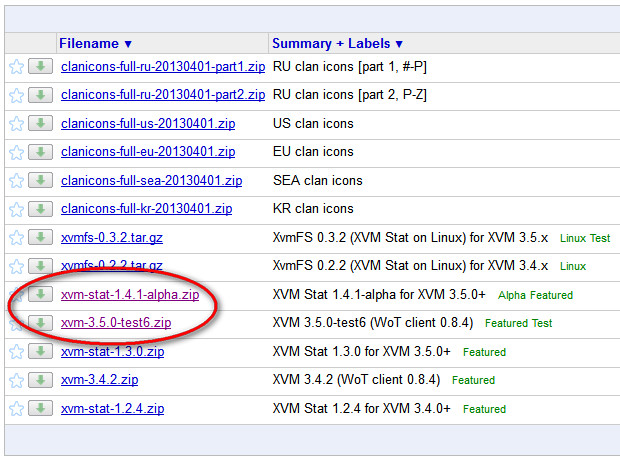
Task: Star the clanicons-full-sea-20130401.zip file
Action: pyautogui.click(x=16, y=181)
